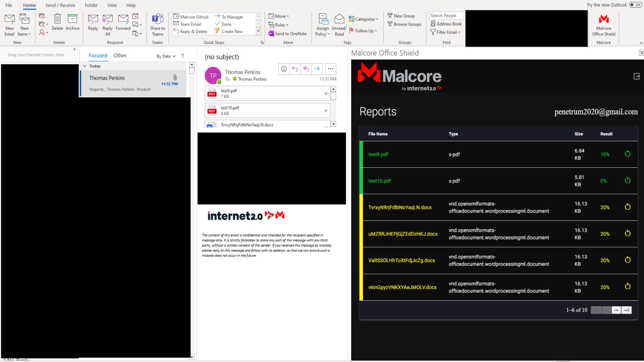This screenshot has height=362, width=644.
Task: Rescan uMZRRJHEPjGjZEdDzHKJ.docx report
Action: click(627, 233)
